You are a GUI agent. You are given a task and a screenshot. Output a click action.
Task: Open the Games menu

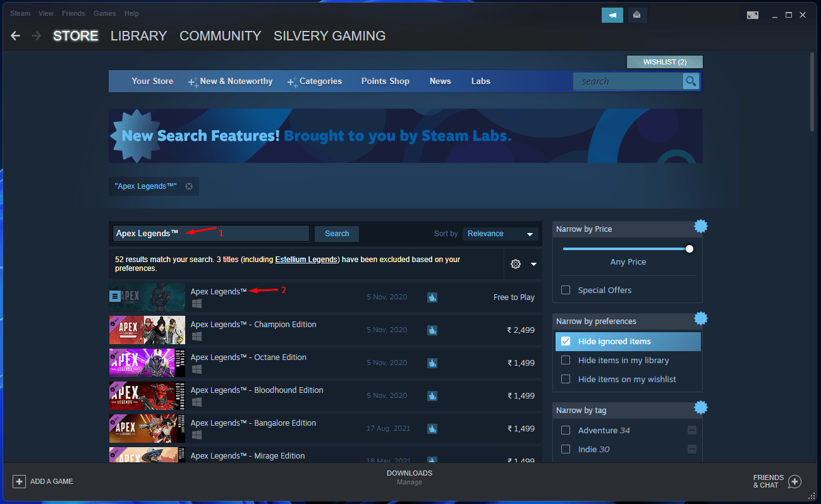(104, 13)
